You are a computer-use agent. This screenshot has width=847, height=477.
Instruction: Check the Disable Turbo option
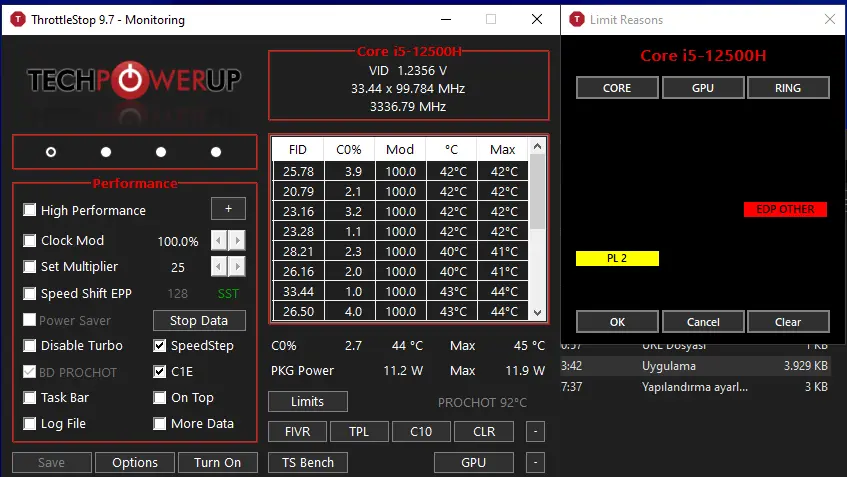coord(29,345)
